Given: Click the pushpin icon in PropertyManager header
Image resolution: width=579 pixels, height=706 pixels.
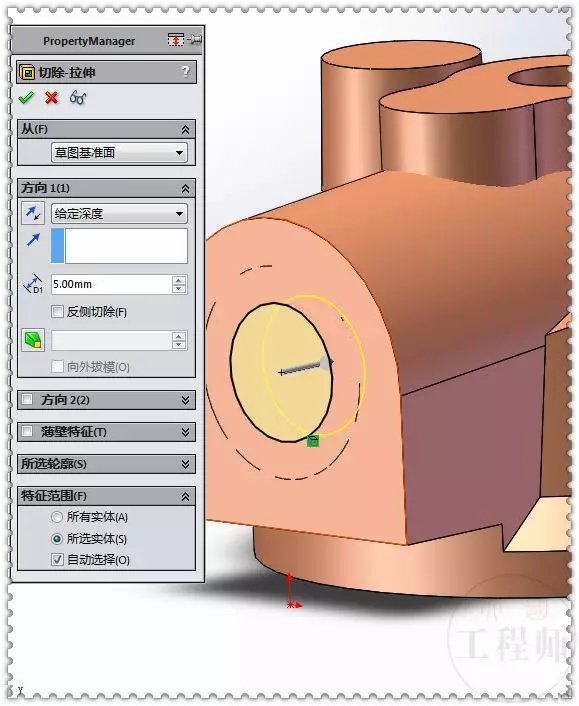Looking at the screenshot, I should (x=195, y=40).
